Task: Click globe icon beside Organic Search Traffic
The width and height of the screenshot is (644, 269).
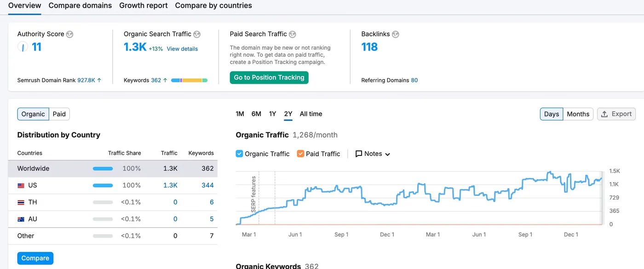Action: pyautogui.click(x=197, y=34)
